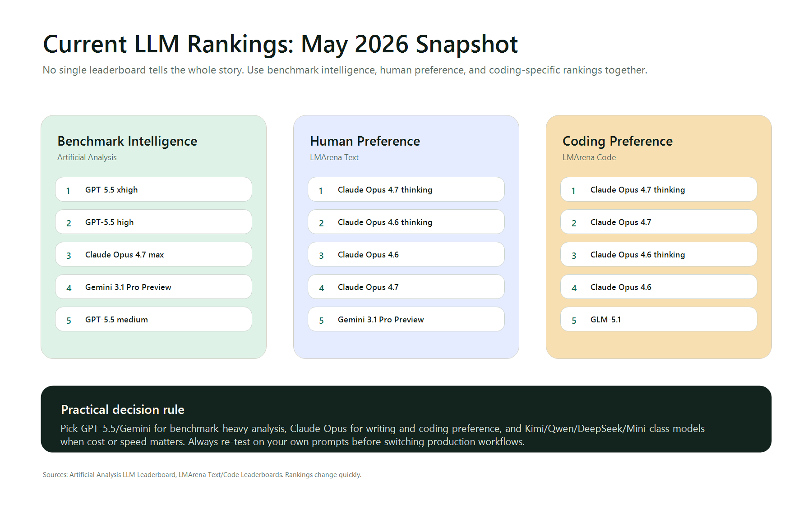Click Claude Opus 4.7 in Human Preference list
Screen dimensions: 812x505
(406, 287)
